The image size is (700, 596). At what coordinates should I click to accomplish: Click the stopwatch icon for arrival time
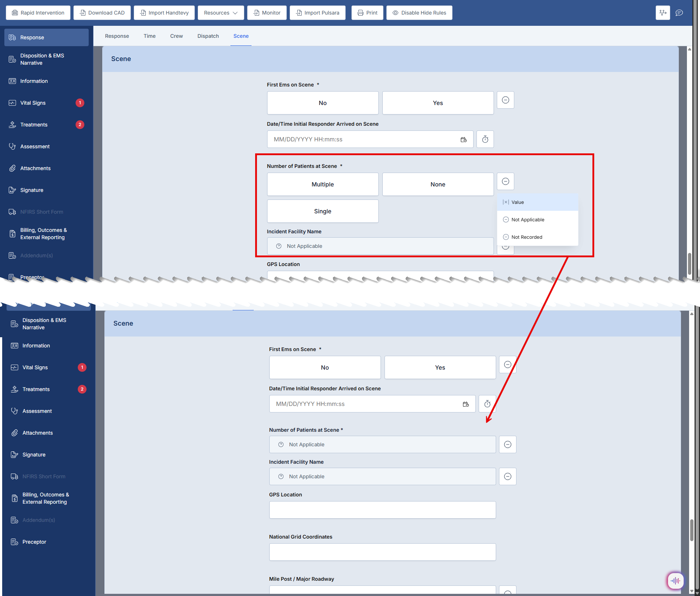pyautogui.click(x=485, y=139)
